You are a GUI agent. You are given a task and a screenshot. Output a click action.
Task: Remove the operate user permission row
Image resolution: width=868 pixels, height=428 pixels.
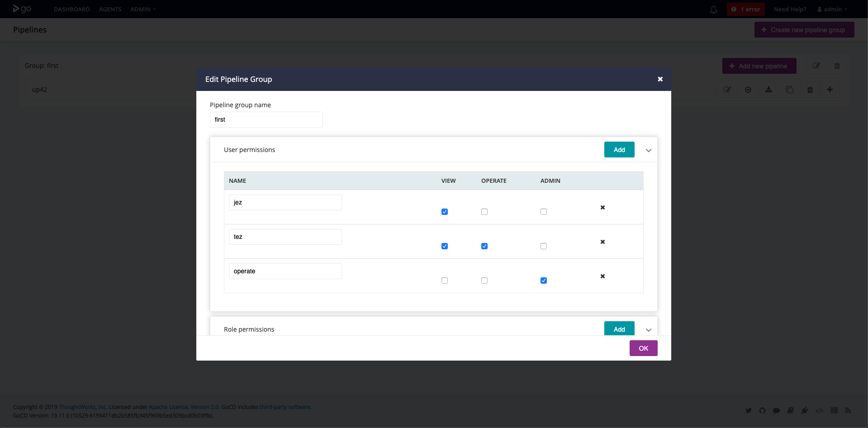(x=602, y=276)
